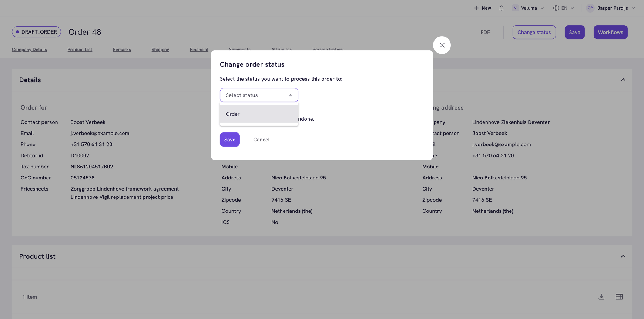Open the table column layout icon
The height and width of the screenshot is (319, 644).
pos(619,297)
